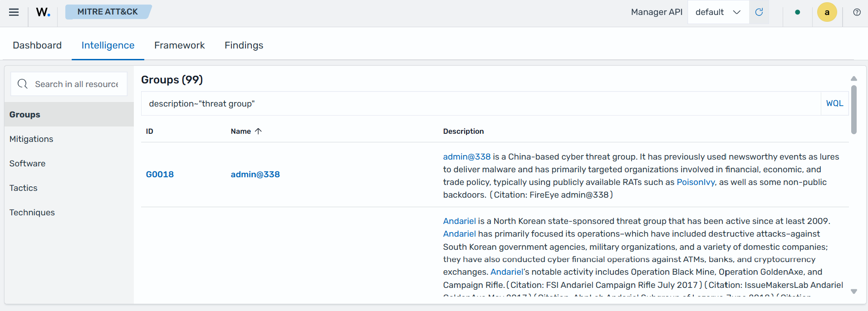The height and width of the screenshot is (311, 868).
Task: Click the Wazuh W. logo
Action: point(43,12)
